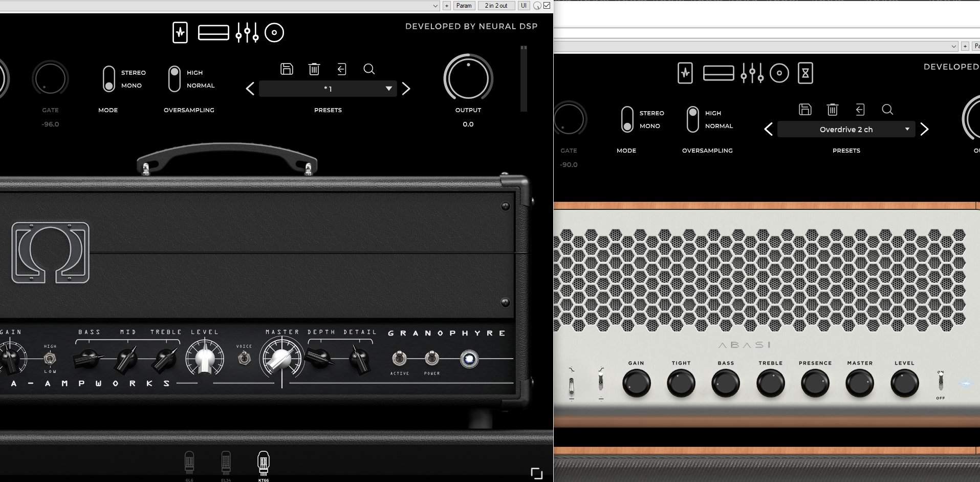Delete the preset in Granophyre window

pyautogui.click(x=314, y=69)
